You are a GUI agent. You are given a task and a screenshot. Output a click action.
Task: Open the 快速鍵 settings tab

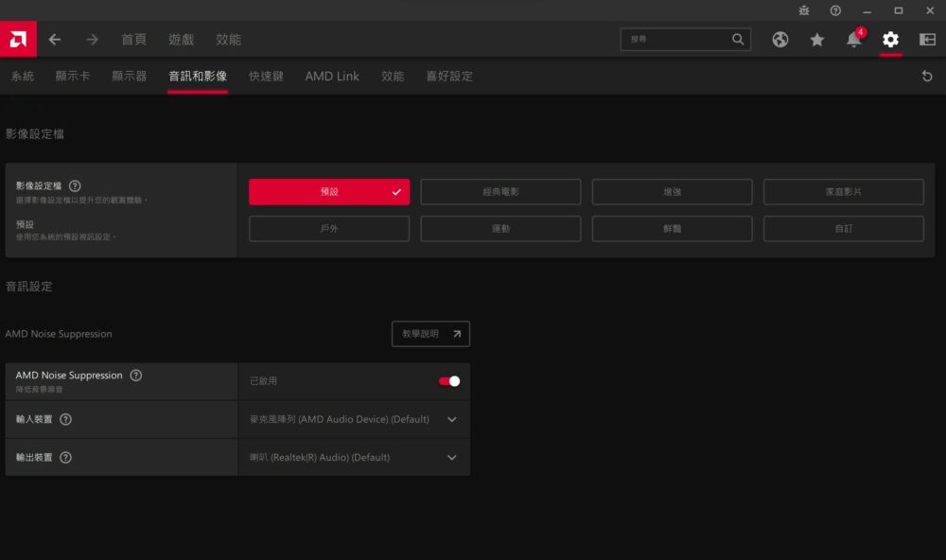[266, 76]
